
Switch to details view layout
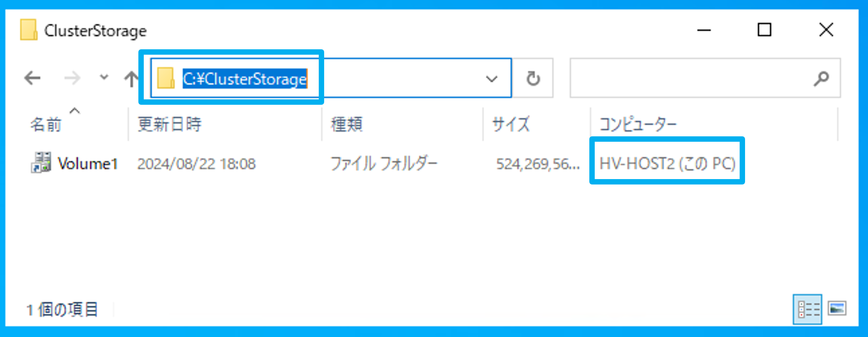pos(807,309)
